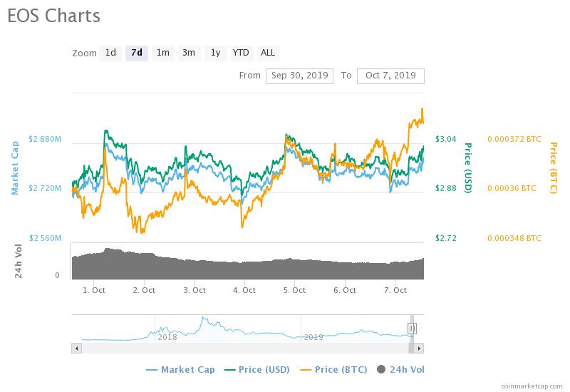Viewport: 570px width, 392px height.
Task: Click the navigator scroll-right arrow
Action: 419,349
